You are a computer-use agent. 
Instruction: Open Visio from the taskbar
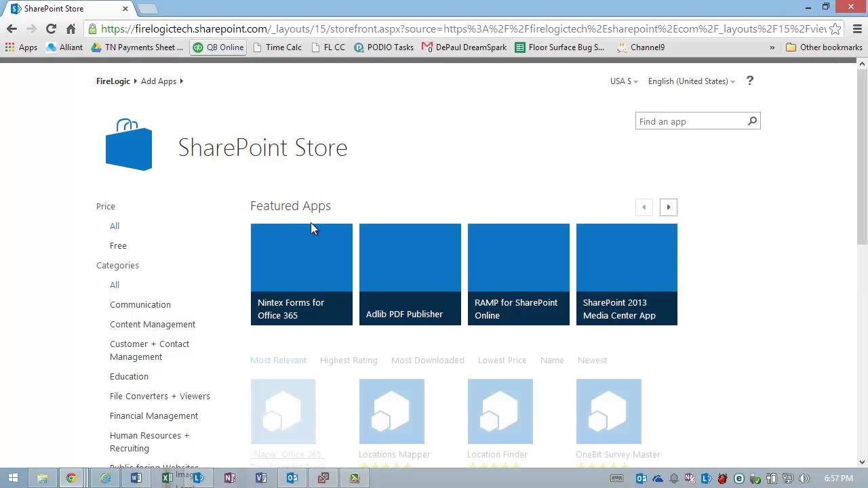[x=260, y=479]
